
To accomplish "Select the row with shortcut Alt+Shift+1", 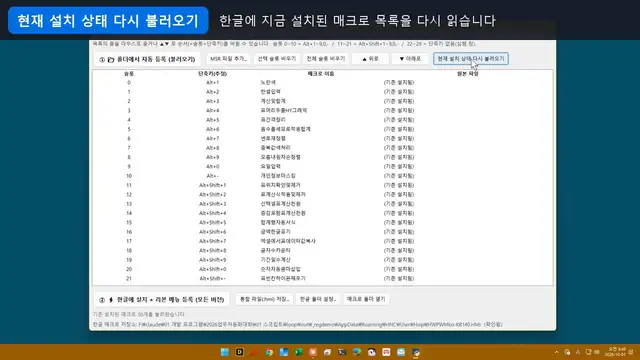I will pyautogui.click(x=322, y=185).
